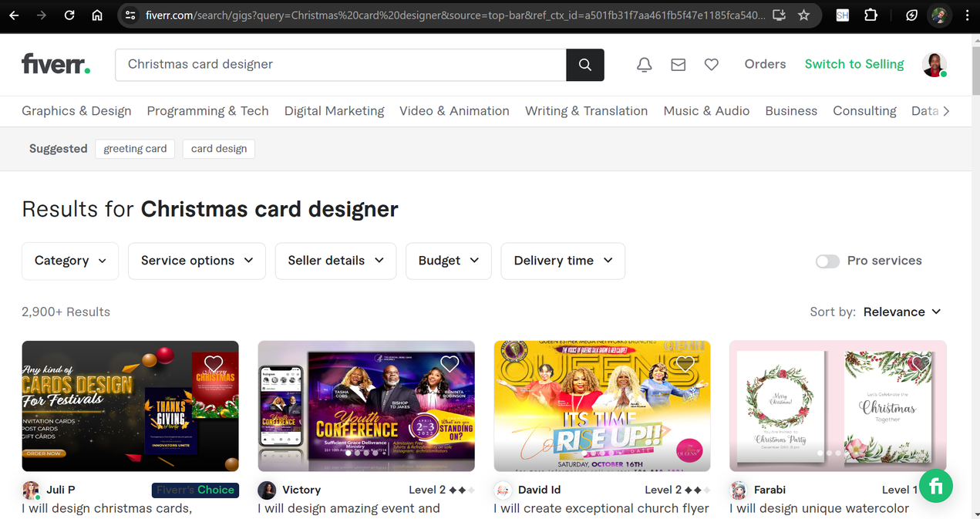Go forward with browser forward arrow
This screenshot has width=980, height=519.
click(x=42, y=15)
